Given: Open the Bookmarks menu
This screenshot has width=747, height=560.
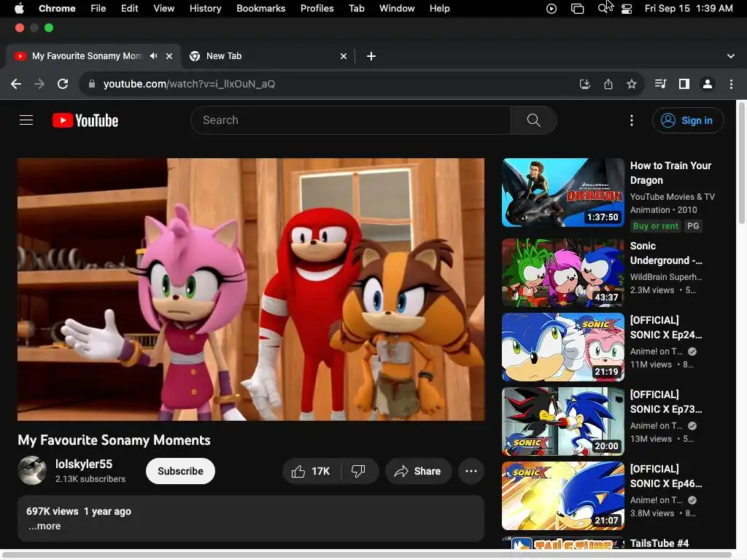Looking at the screenshot, I should click(260, 9).
